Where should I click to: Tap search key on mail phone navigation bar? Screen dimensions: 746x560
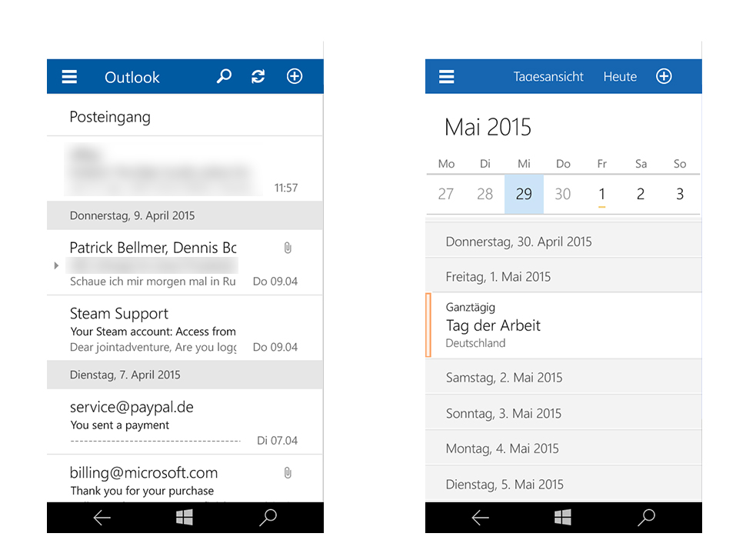point(268,518)
